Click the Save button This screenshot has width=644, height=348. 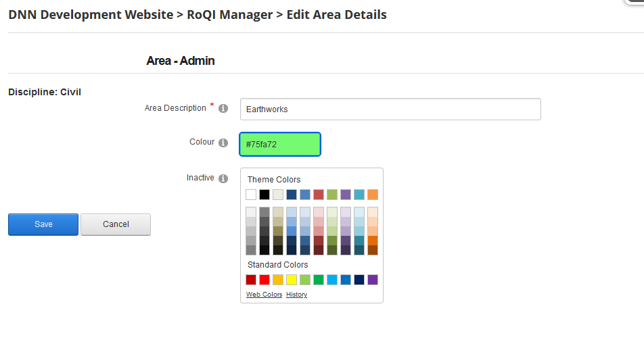click(43, 224)
